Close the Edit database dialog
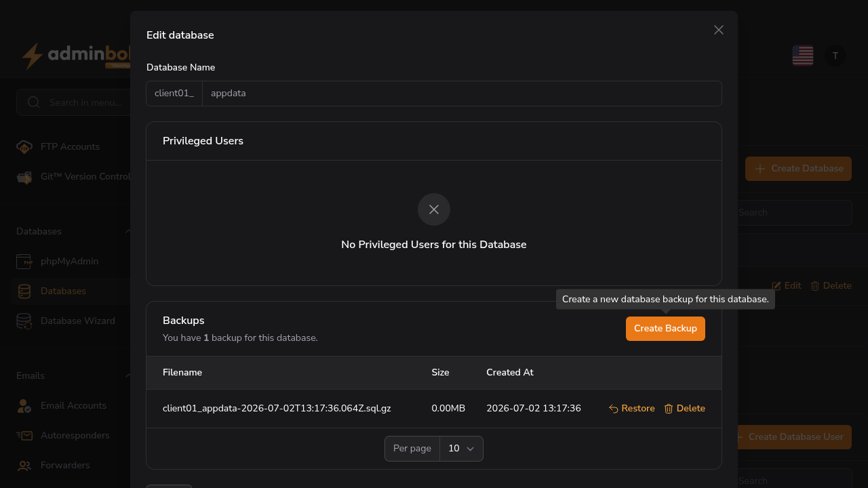Image resolution: width=868 pixels, height=488 pixels. click(719, 30)
